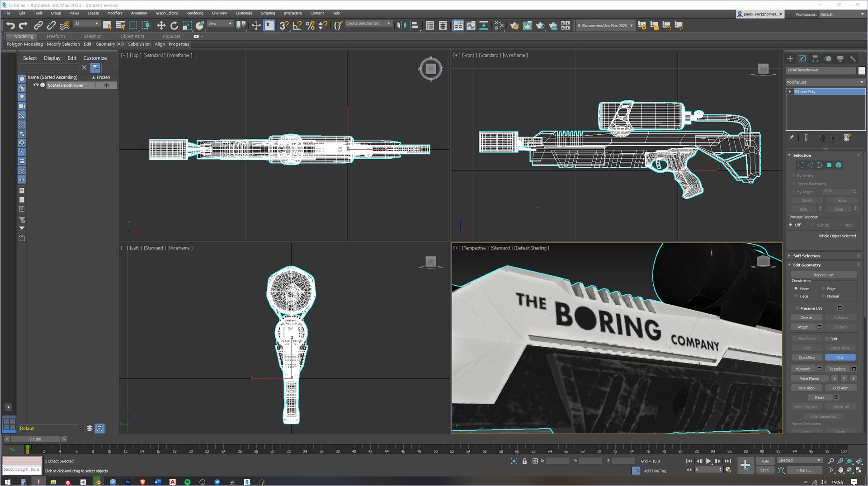Viewport: 868px width, 486px height.
Task: Select the Edge constraint radio button
Action: (823, 288)
